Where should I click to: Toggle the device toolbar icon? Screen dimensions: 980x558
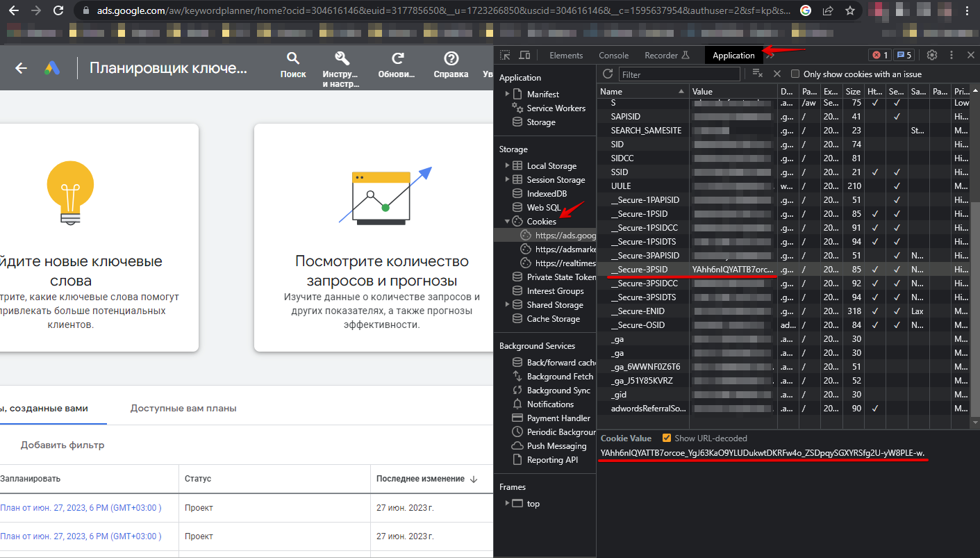(x=524, y=55)
